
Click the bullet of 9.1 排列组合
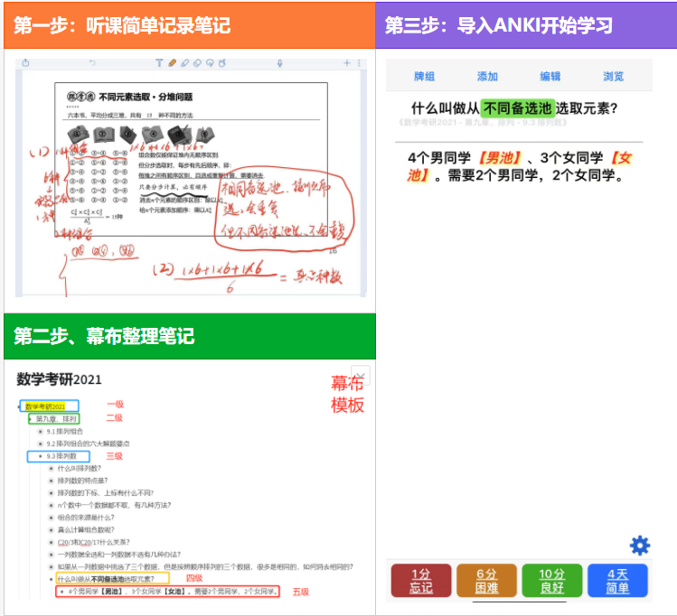41,432
